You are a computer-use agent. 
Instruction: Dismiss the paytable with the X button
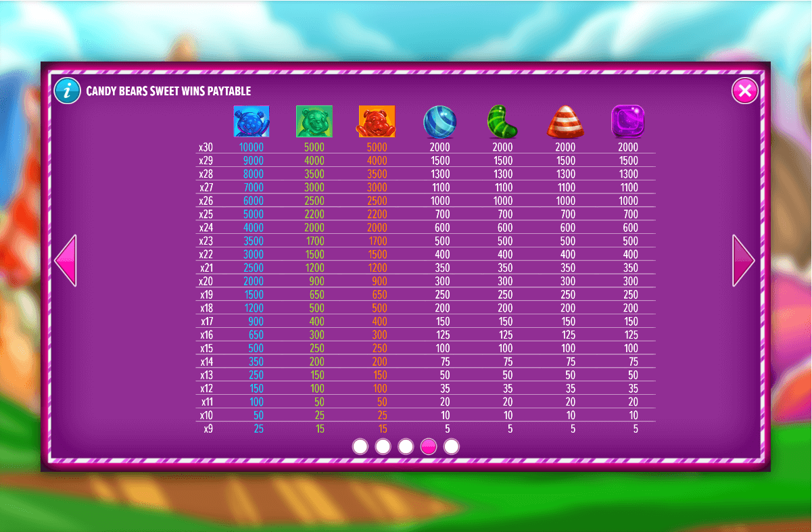click(744, 91)
